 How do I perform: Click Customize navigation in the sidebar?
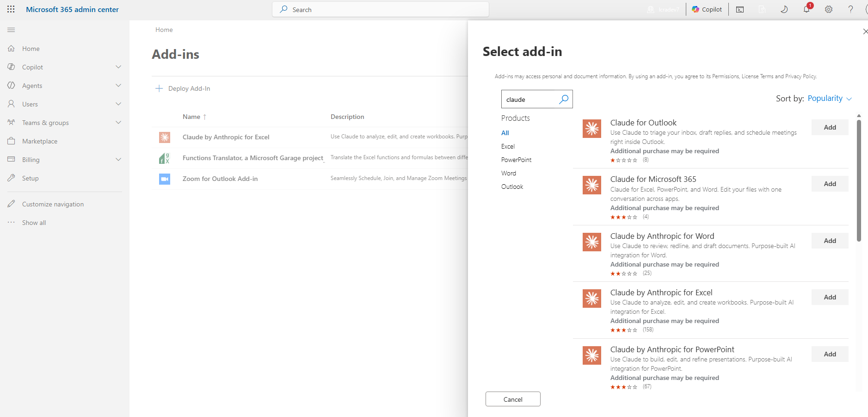coord(53,204)
